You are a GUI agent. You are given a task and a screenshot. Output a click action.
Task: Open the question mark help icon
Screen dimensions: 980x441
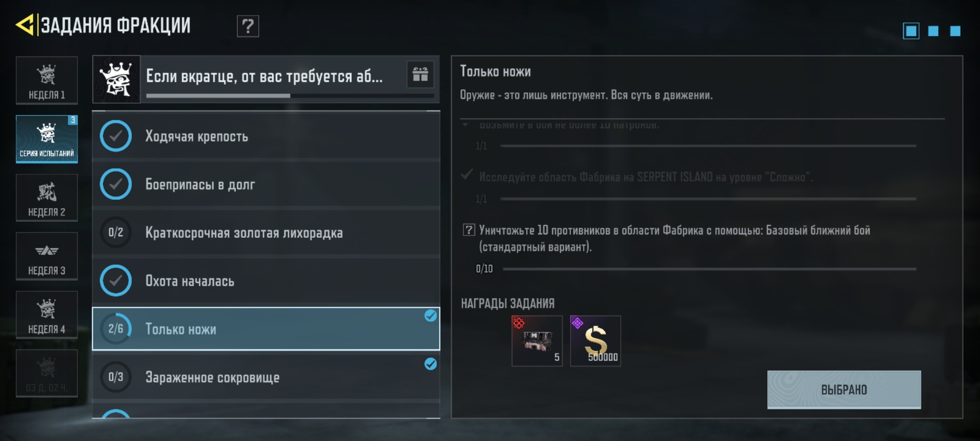tap(248, 26)
